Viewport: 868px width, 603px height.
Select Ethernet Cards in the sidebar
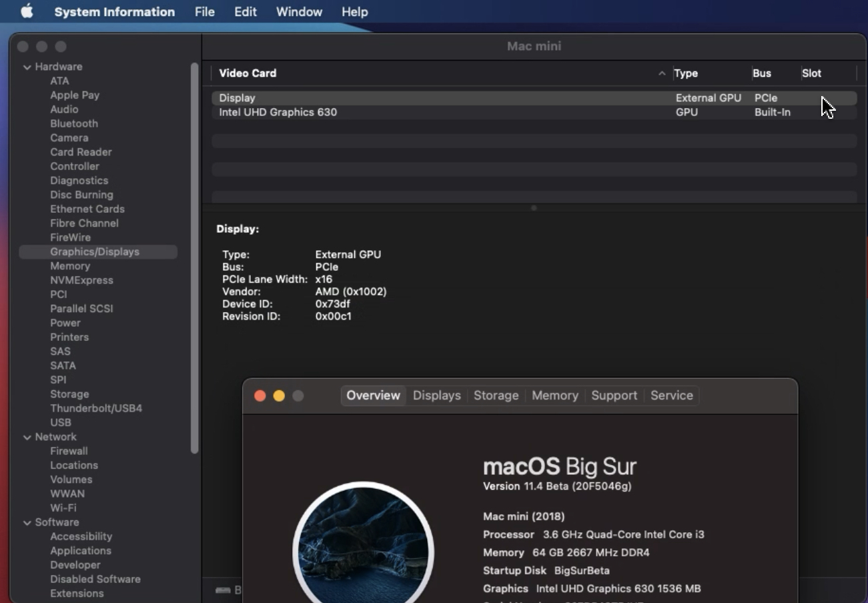pyautogui.click(x=87, y=209)
